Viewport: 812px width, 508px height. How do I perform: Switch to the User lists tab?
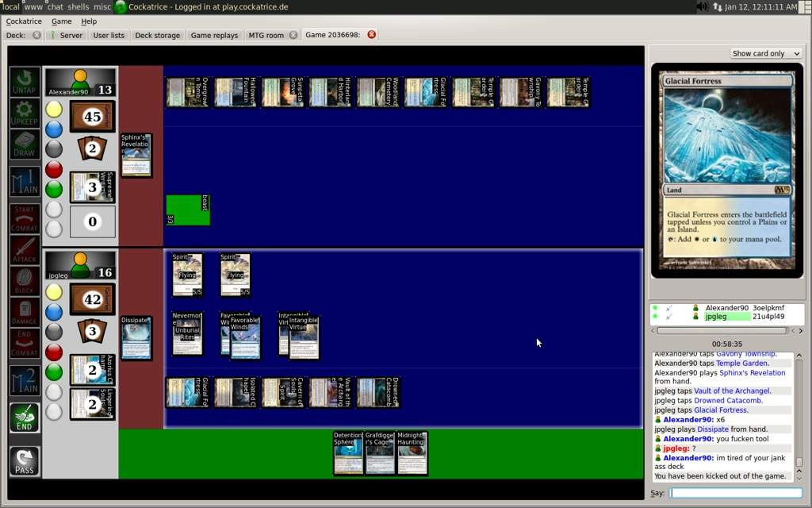click(x=109, y=35)
